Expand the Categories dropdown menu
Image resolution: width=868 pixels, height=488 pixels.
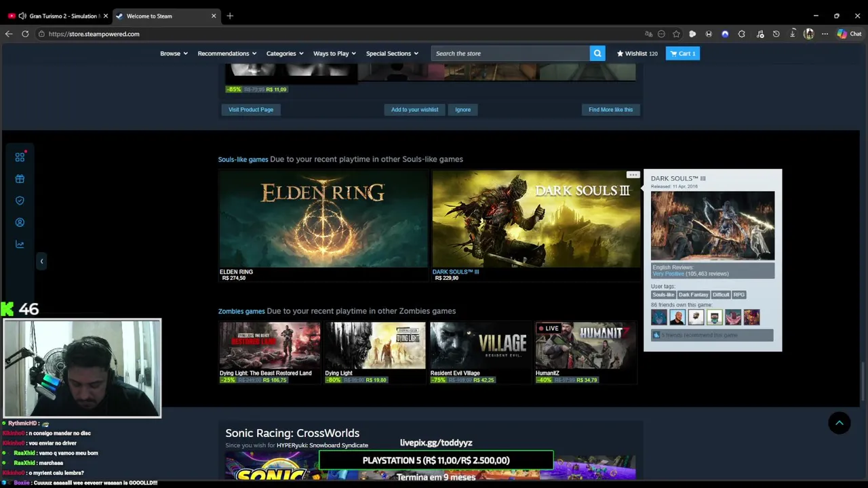tap(285, 54)
